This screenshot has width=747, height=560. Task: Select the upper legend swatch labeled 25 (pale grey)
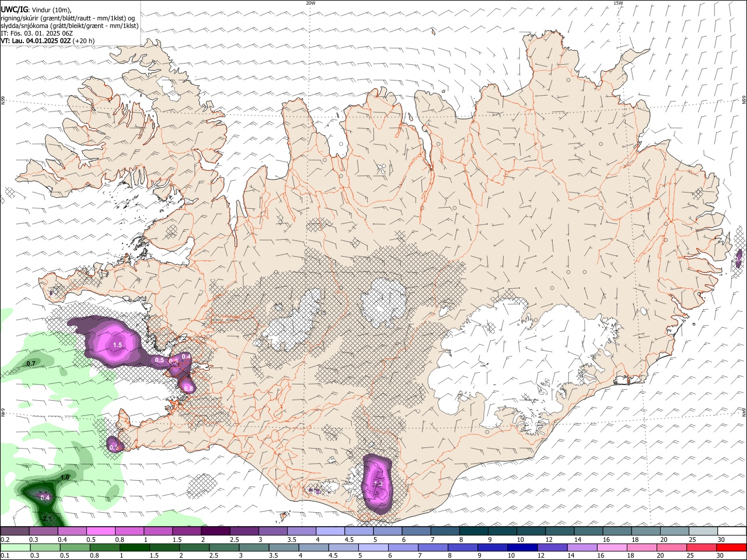(704, 531)
